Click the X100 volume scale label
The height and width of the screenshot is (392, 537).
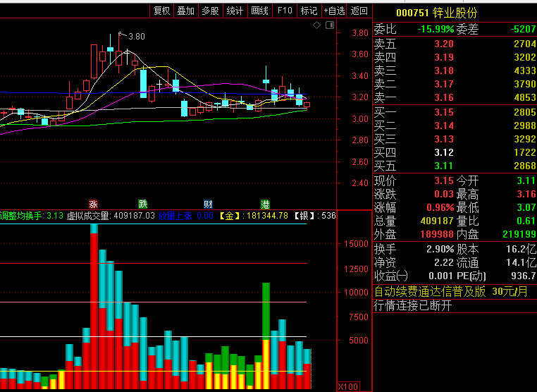pos(348,386)
